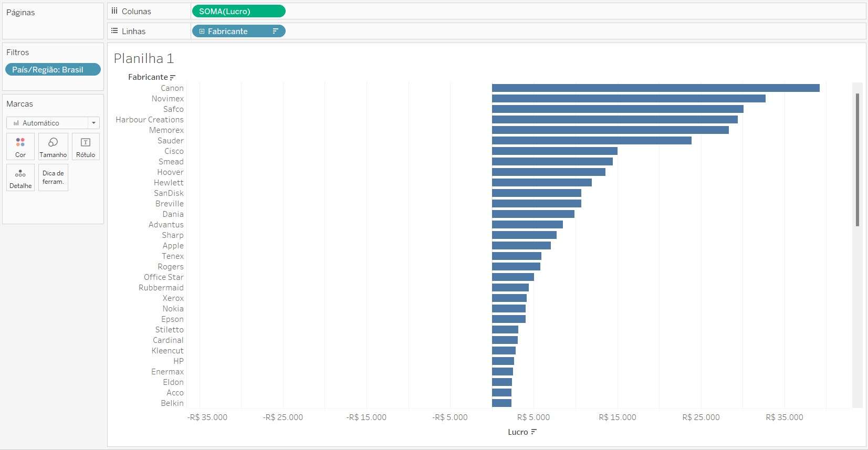Click the R$ 15.000 axis tick label
This screenshot has height=450, width=868.
point(618,417)
